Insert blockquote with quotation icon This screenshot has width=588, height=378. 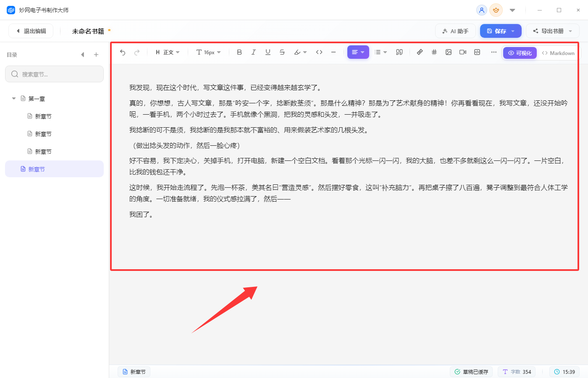399,52
